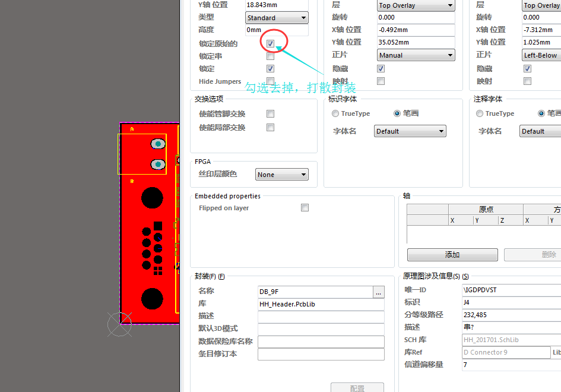Toggle the Hide Jumpers checkbox
This screenshot has width=561, height=392.
[x=270, y=81]
